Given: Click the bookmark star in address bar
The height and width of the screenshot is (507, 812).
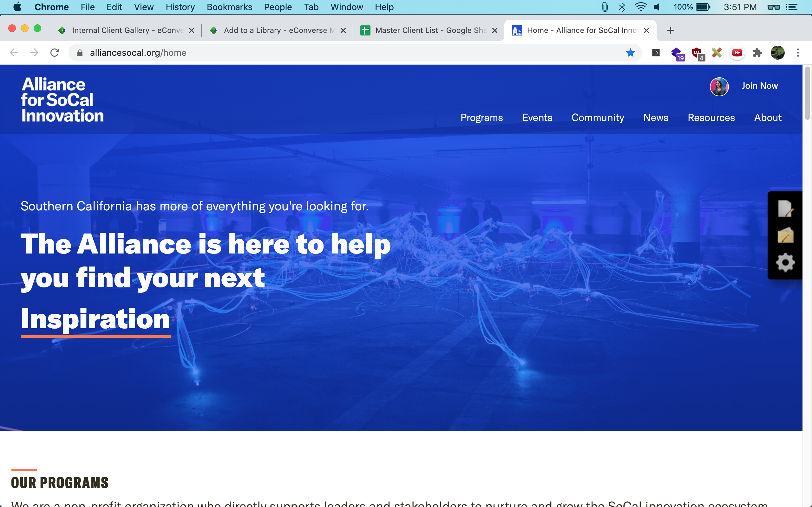Looking at the screenshot, I should coord(630,53).
